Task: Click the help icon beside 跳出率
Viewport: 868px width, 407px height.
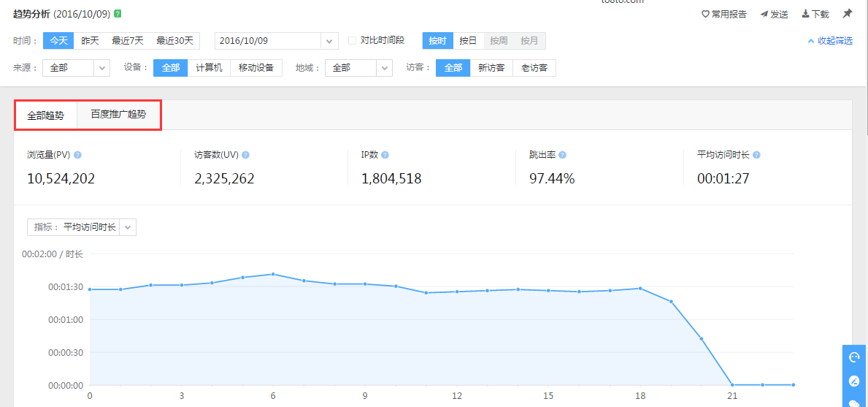Action: [x=563, y=155]
